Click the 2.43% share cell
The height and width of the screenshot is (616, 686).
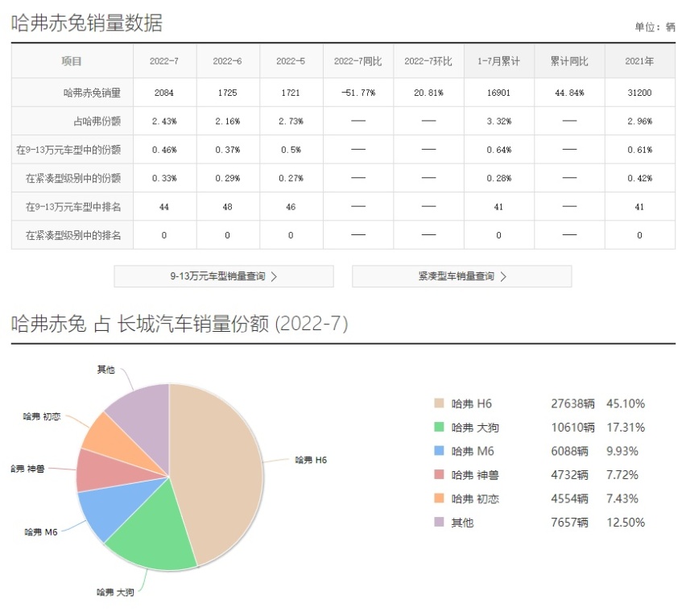pyautogui.click(x=164, y=122)
